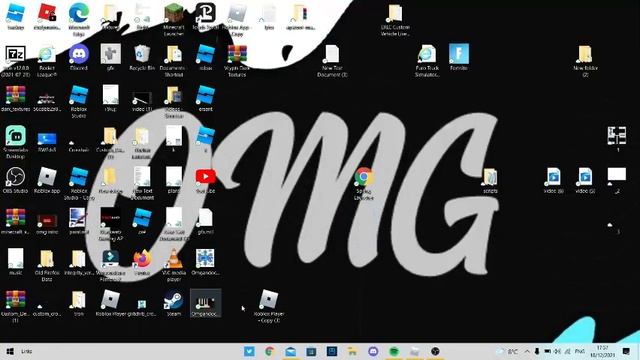The height and width of the screenshot is (360, 640).
Task: Open the volume control in tray
Action: coord(557,351)
